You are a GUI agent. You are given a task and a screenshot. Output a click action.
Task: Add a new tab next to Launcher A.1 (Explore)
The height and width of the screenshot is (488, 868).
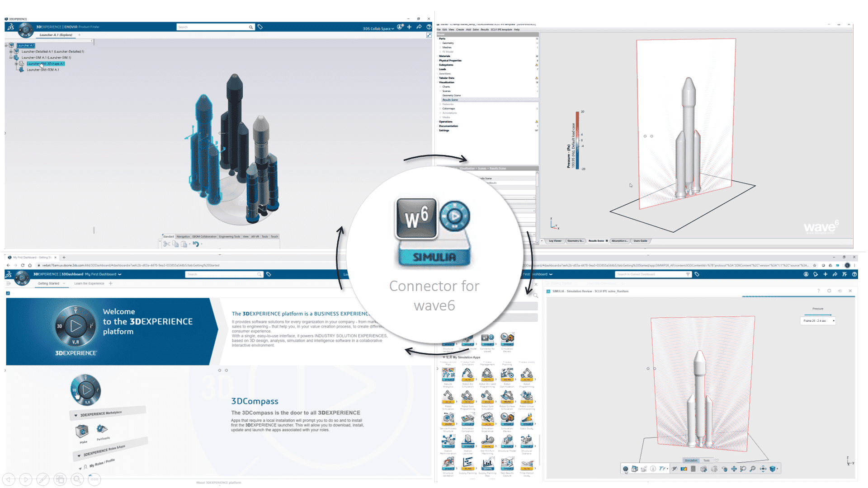(80, 35)
